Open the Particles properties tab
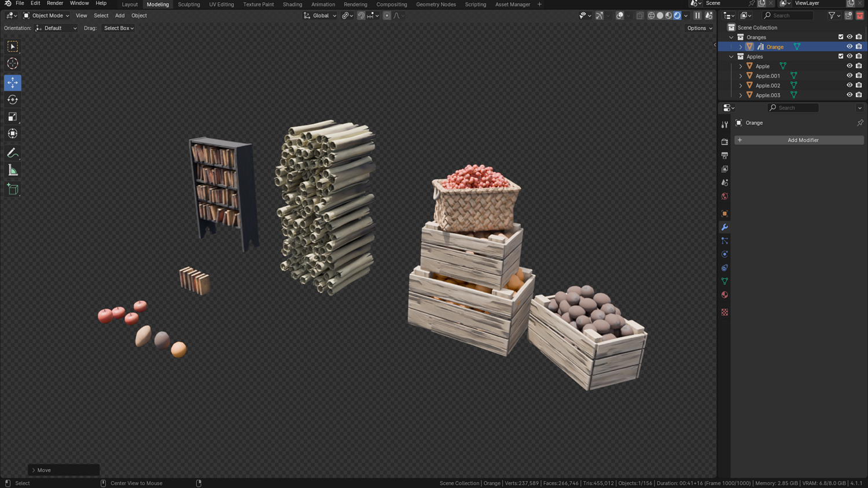The image size is (868, 488). coord(724,241)
